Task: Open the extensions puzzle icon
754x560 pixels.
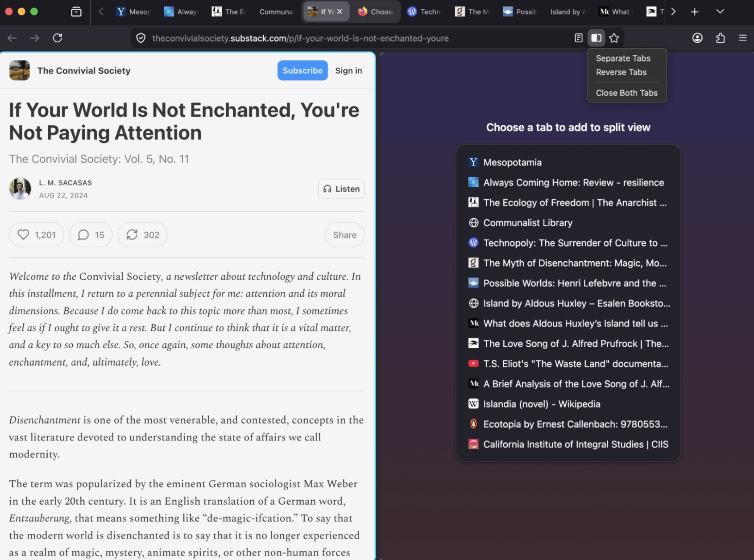Action: tap(720, 38)
